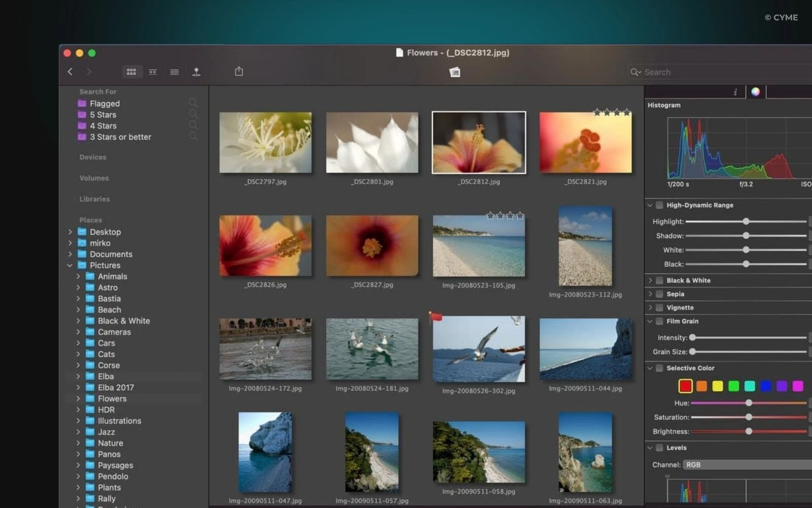Switch to list view icon
Image resolution: width=812 pixels, height=508 pixels.
pyautogui.click(x=174, y=72)
